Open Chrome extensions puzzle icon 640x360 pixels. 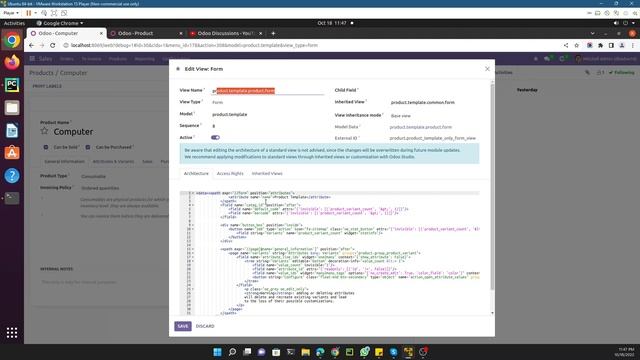(600, 45)
